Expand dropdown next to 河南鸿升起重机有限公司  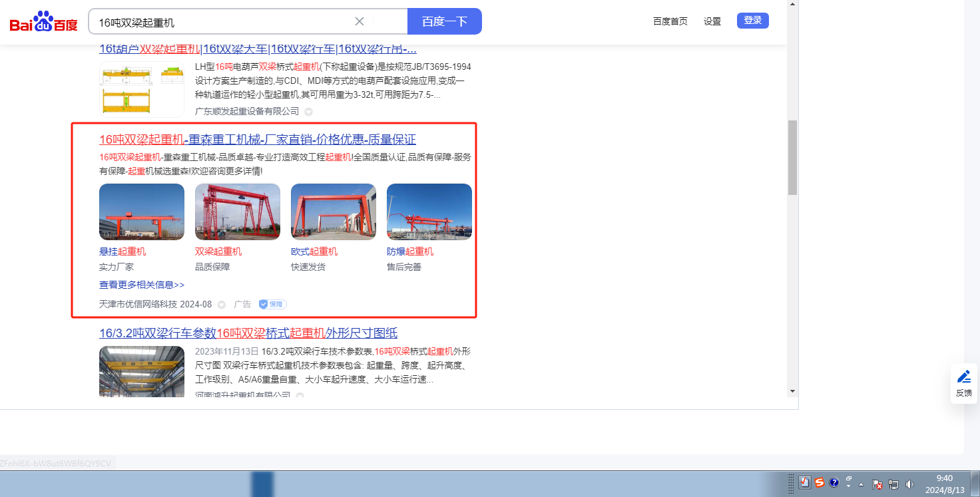tap(300, 396)
